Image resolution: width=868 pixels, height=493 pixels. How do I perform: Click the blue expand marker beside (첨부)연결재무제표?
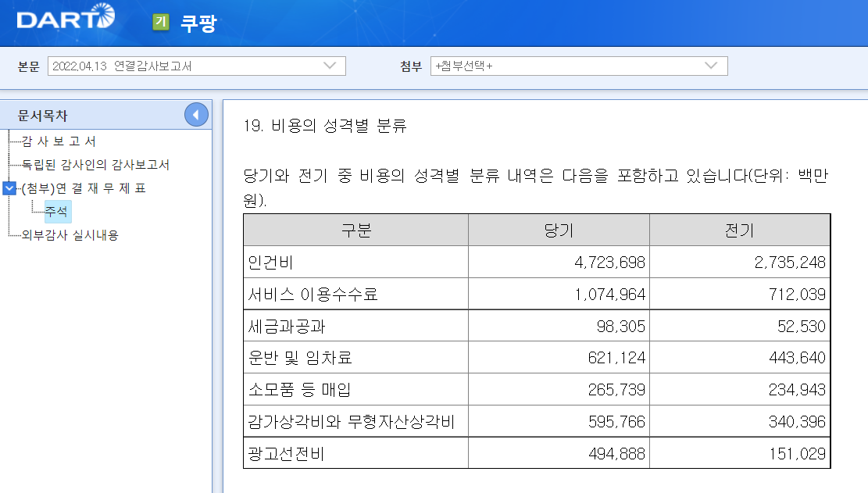pyautogui.click(x=8, y=188)
